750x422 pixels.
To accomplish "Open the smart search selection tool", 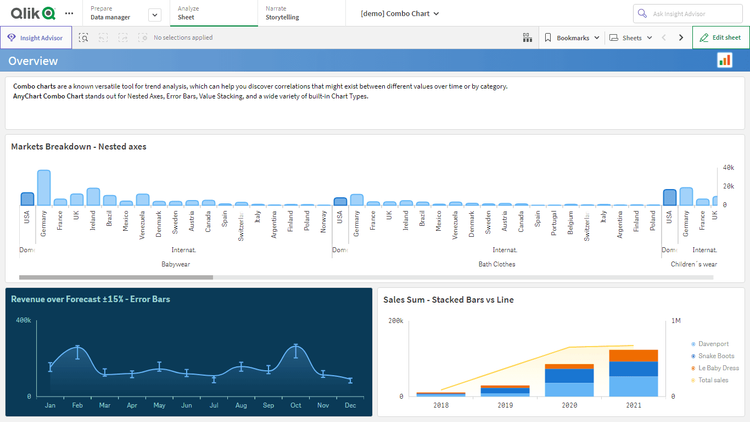I will [84, 37].
